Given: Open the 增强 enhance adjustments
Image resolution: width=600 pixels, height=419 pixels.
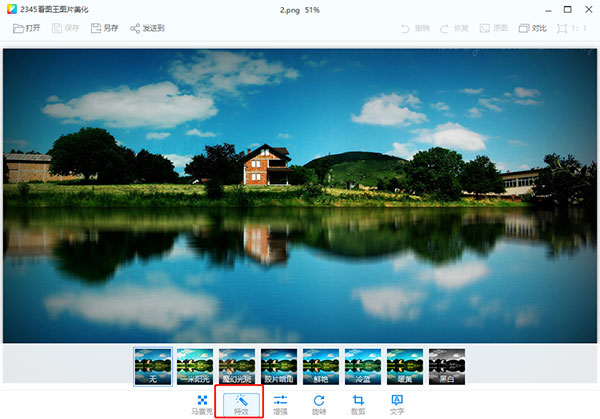Looking at the screenshot, I should pos(280,405).
